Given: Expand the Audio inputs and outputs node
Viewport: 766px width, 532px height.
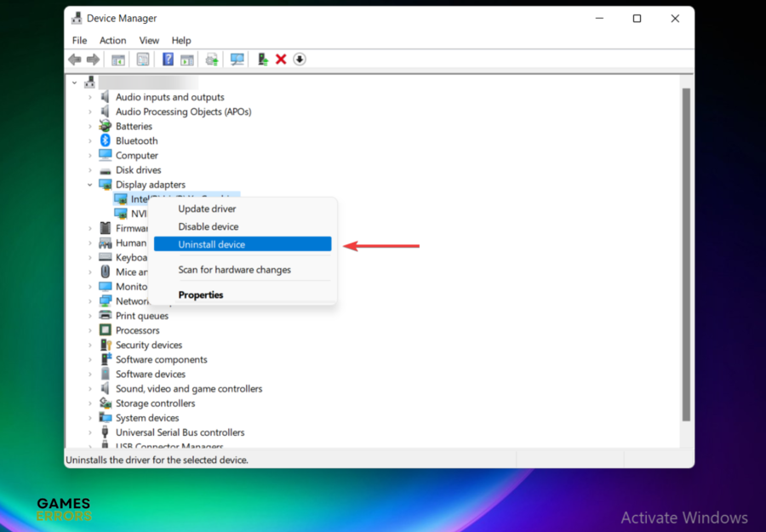Looking at the screenshot, I should coord(90,97).
